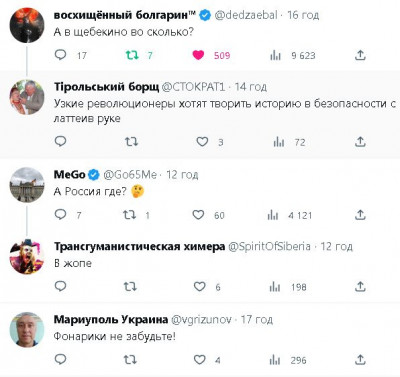Like the 'Фонарики не забудьте!' tweet
400x377 pixels.
point(200,360)
